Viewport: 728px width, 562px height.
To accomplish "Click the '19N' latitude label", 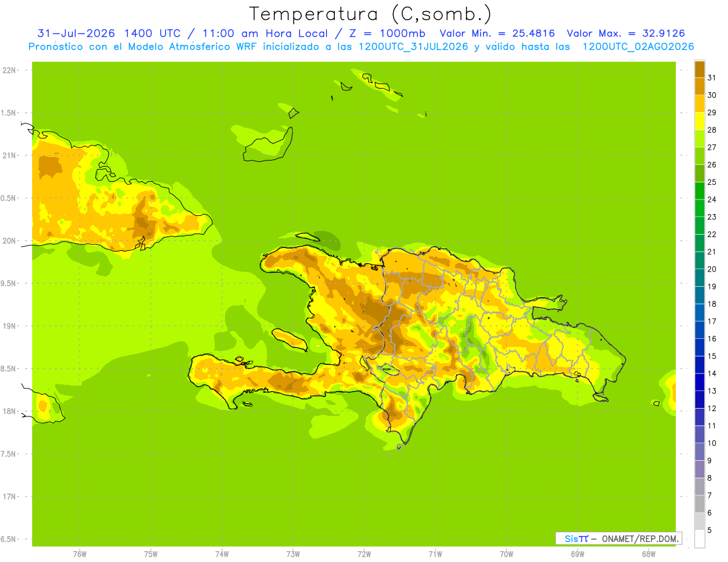I will click(x=10, y=326).
